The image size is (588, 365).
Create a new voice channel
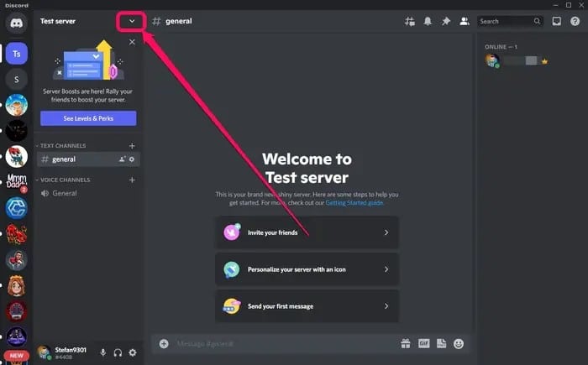[x=132, y=180]
